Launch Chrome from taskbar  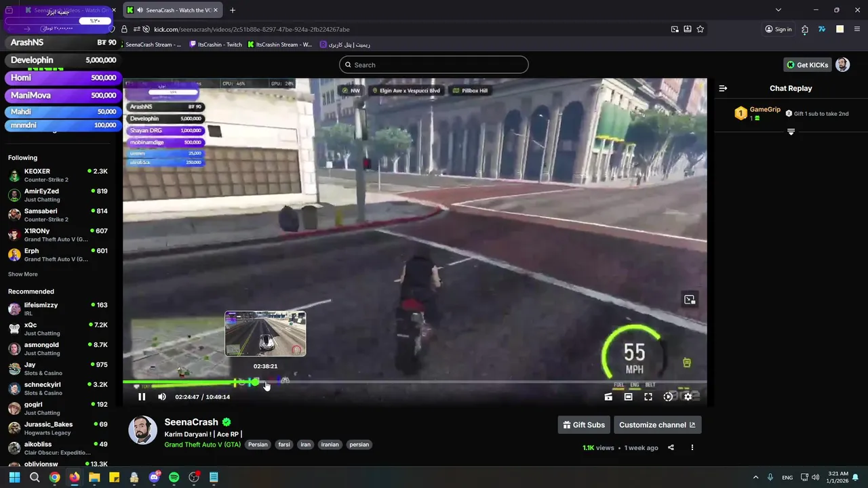pos(54,477)
